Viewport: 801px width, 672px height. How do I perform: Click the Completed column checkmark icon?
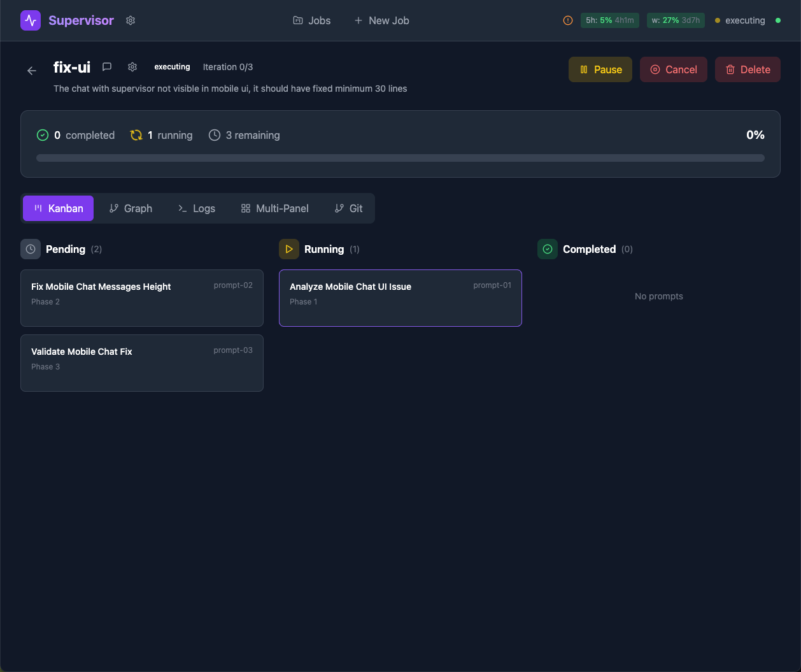[548, 249]
